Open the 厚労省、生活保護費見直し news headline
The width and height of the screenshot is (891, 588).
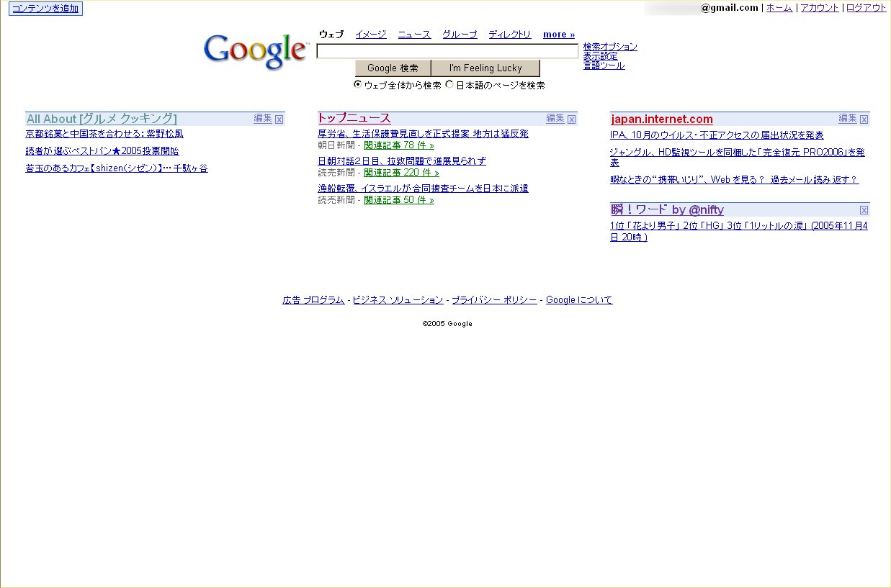pos(424,134)
